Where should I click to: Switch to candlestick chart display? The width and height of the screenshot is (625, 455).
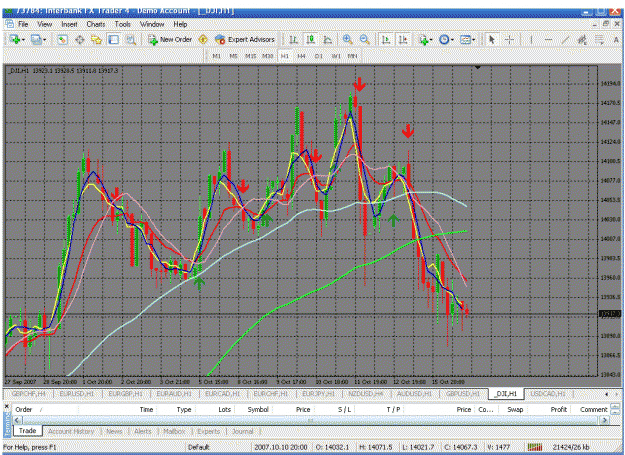pyautogui.click(x=311, y=40)
